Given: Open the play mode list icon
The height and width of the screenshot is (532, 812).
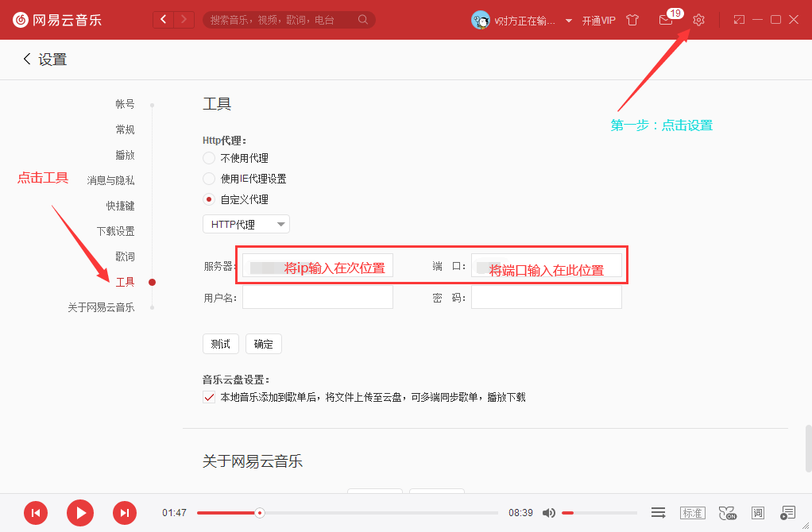Looking at the screenshot, I should [x=658, y=513].
